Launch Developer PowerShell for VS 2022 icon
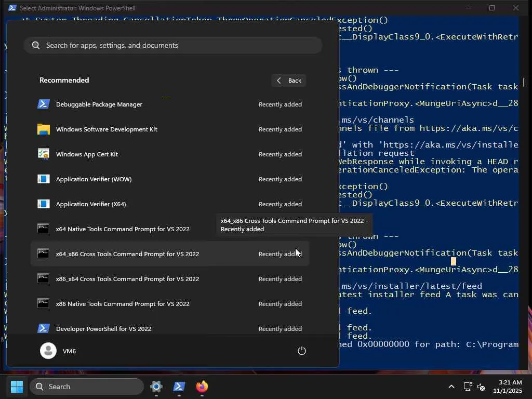The height and width of the screenshot is (399, 532). pyautogui.click(x=44, y=328)
